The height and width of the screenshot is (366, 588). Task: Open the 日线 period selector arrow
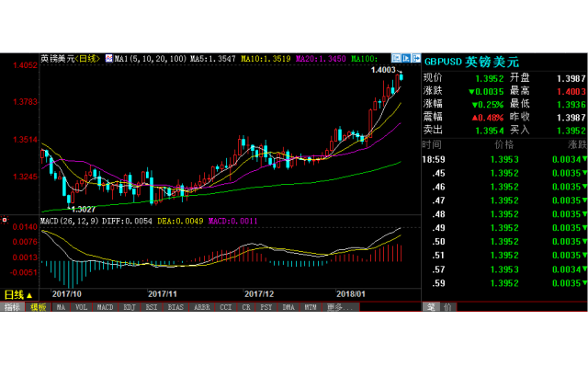tap(29, 295)
